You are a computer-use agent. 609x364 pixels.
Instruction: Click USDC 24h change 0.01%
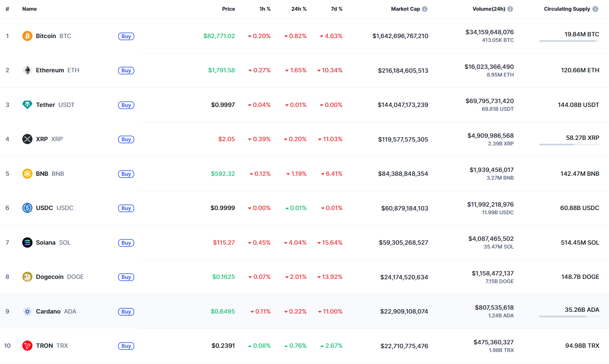point(296,208)
